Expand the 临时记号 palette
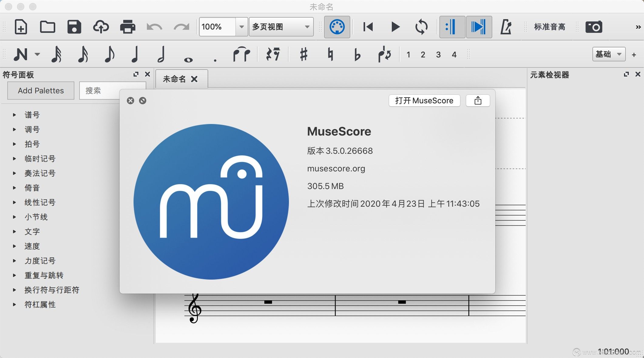644x358 pixels. point(14,159)
